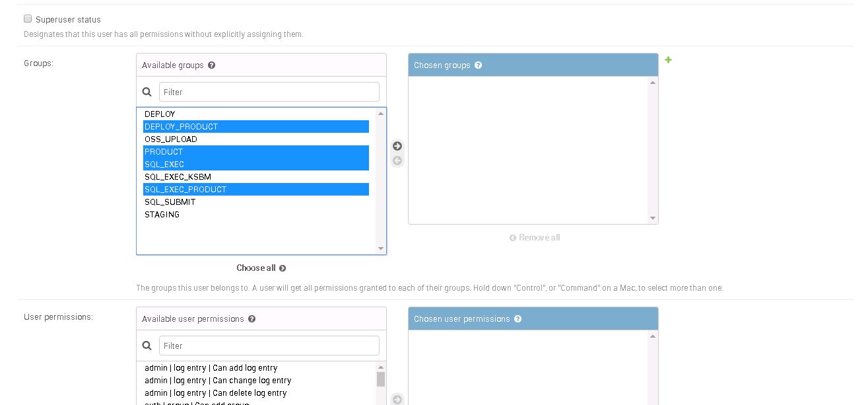This screenshot has height=405, width=868.
Task: Click search icon beside permissions filter
Action: tap(147, 346)
